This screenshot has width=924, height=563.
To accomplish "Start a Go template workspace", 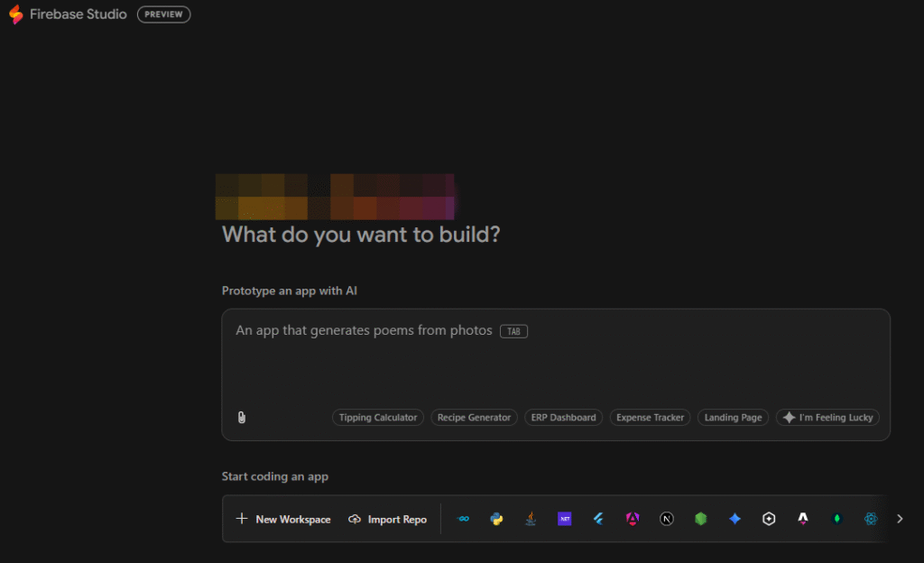I will tap(463, 519).
